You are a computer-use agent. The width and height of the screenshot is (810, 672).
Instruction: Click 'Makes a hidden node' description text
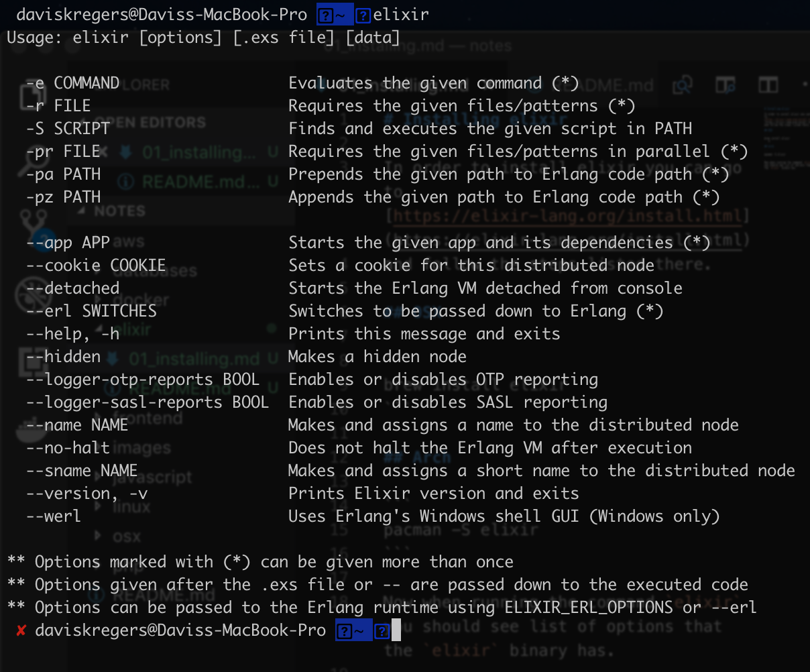point(377,357)
